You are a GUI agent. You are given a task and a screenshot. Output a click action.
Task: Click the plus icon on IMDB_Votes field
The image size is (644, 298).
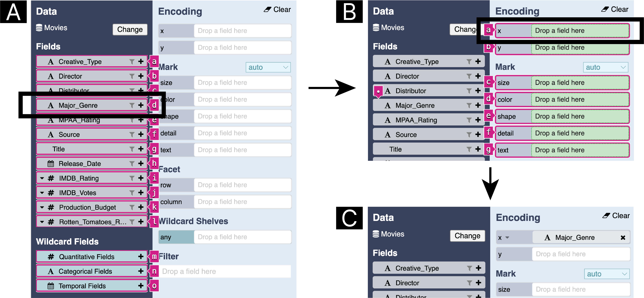click(x=141, y=193)
